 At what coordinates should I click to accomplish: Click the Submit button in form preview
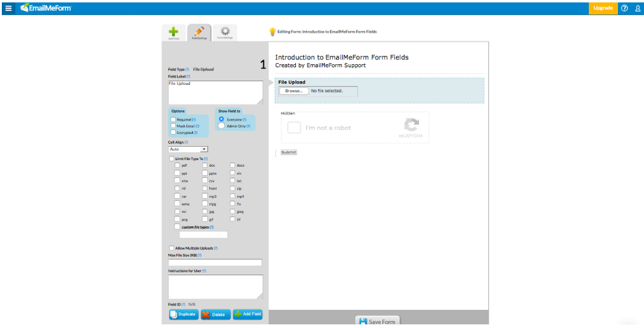point(288,152)
